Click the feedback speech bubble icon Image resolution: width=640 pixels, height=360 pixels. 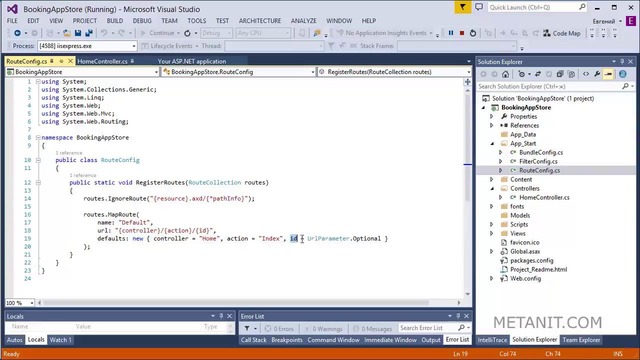tap(479, 7)
